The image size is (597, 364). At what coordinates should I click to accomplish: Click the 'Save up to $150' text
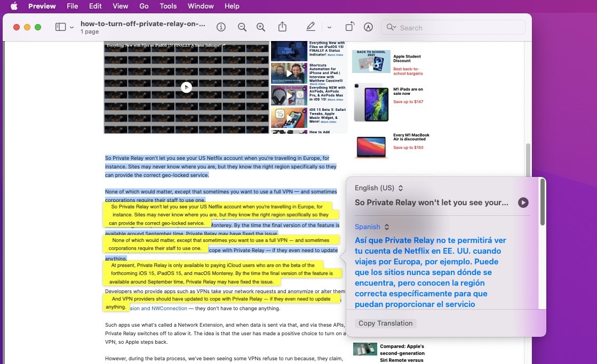click(x=408, y=148)
